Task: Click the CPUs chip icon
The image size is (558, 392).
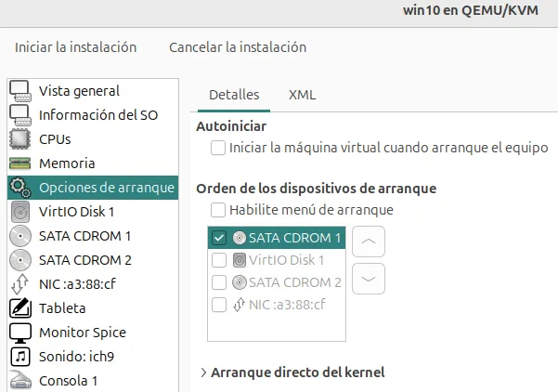Action: click(x=20, y=139)
